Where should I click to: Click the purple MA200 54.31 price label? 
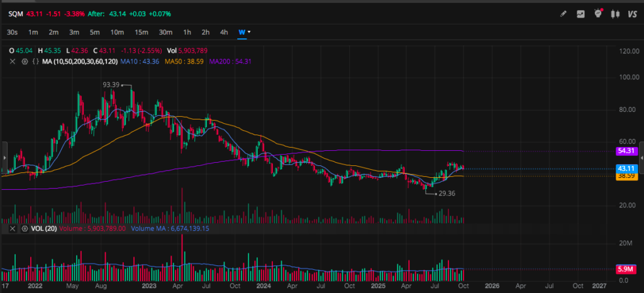click(626, 151)
